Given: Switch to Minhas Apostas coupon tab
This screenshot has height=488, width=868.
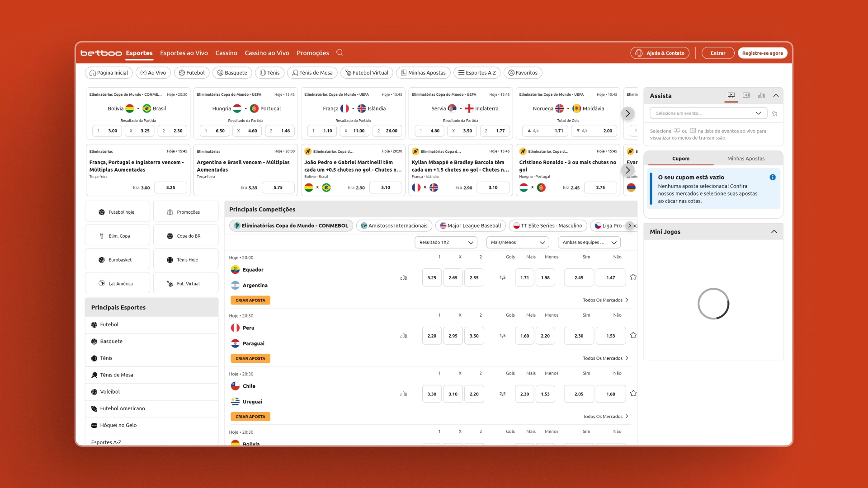Looking at the screenshot, I should [x=745, y=159].
